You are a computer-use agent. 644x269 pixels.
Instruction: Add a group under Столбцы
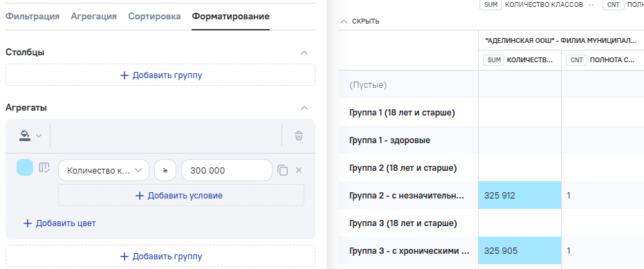click(x=160, y=75)
